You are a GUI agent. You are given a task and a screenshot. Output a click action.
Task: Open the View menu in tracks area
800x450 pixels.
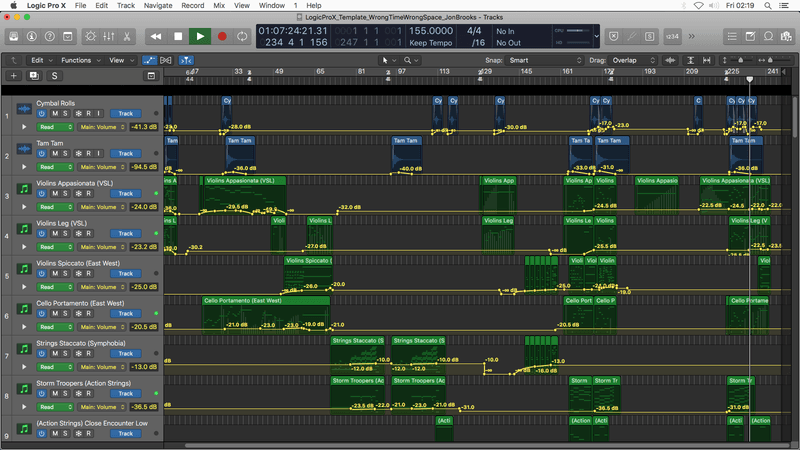[121, 60]
